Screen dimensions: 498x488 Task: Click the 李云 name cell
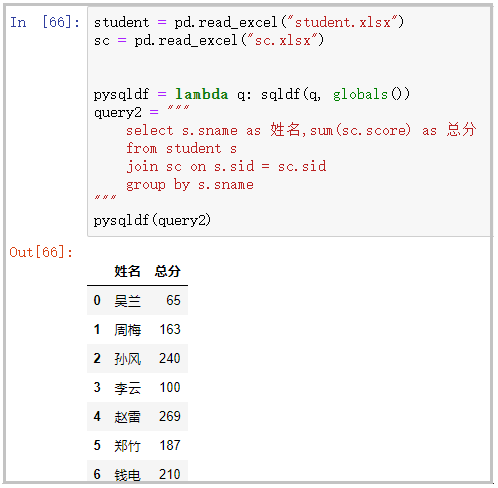pyautogui.click(x=127, y=388)
